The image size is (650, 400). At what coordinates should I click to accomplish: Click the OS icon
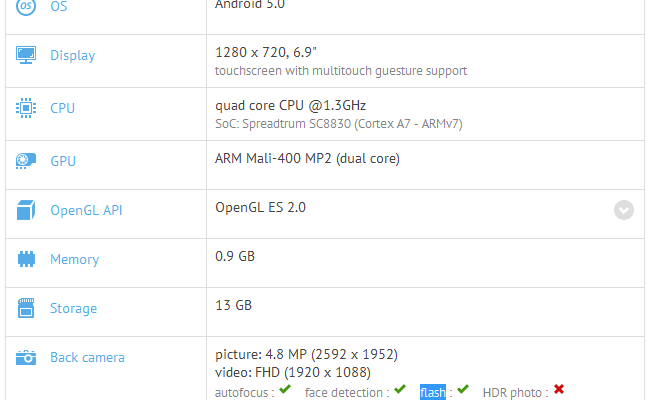(x=26, y=7)
